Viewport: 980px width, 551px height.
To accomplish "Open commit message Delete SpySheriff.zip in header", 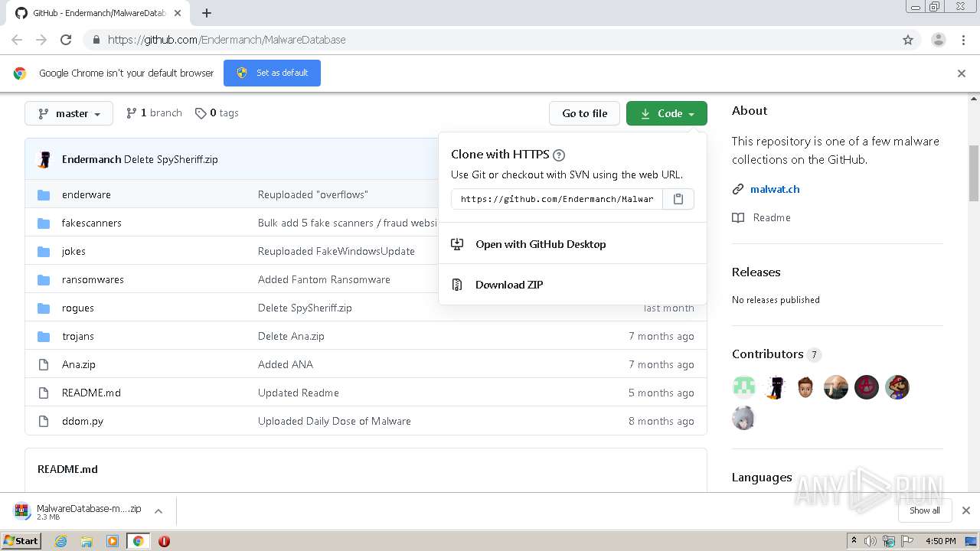I will tap(171, 159).
